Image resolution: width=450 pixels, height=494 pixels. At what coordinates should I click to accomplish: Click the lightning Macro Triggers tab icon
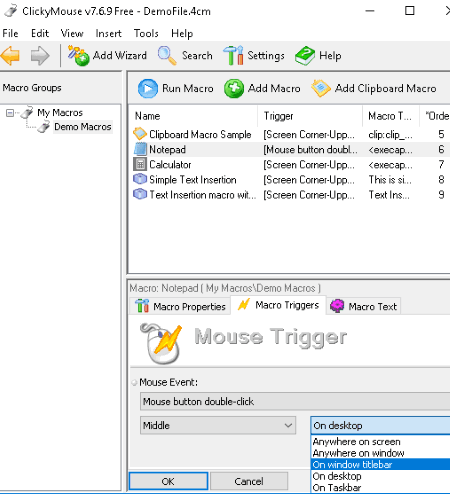pyautogui.click(x=244, y=305)
